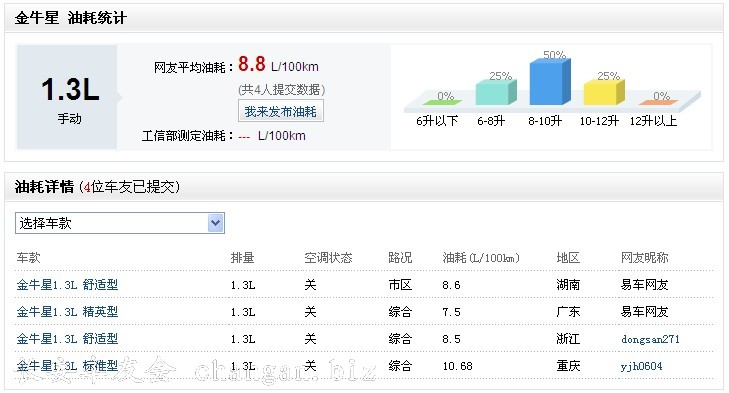Open 金牛星1.3L 舒适型 link in 湖南 row
The image size is (729, 393).
click(67, 285)
